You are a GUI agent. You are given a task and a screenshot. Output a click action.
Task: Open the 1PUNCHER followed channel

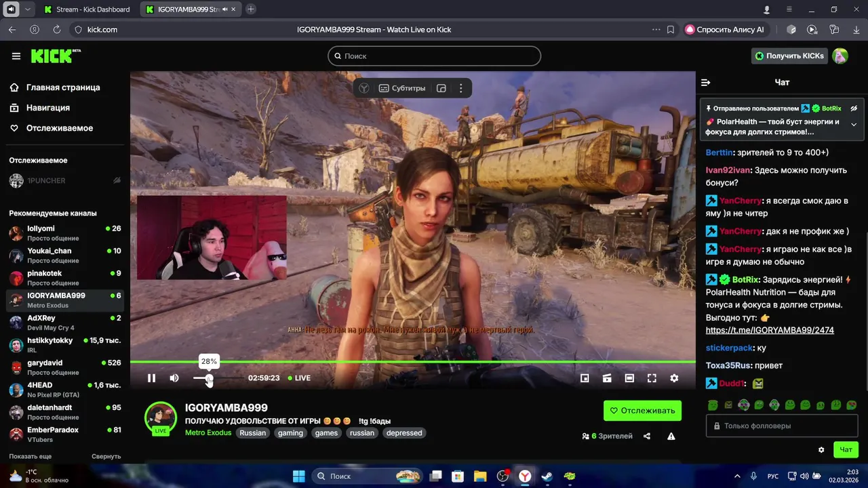tap(65, 180)
